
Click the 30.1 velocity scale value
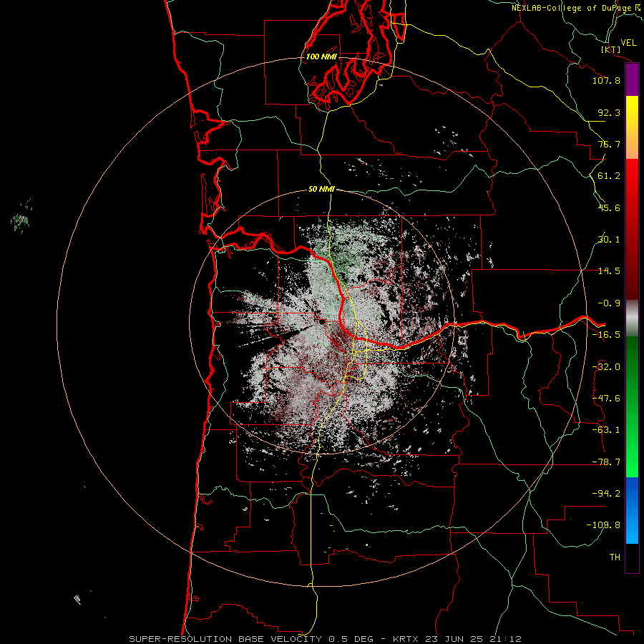tap(609, 240)
